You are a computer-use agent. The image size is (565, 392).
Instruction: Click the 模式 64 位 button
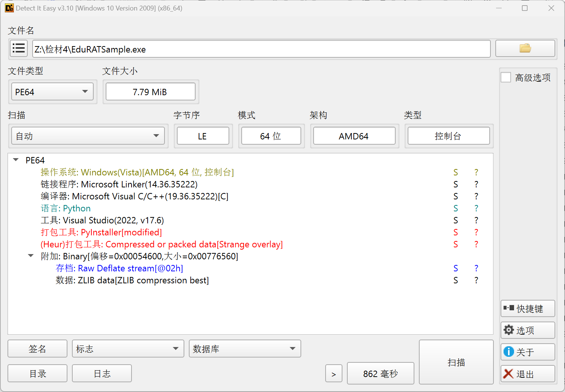click(x=271, y=136)
